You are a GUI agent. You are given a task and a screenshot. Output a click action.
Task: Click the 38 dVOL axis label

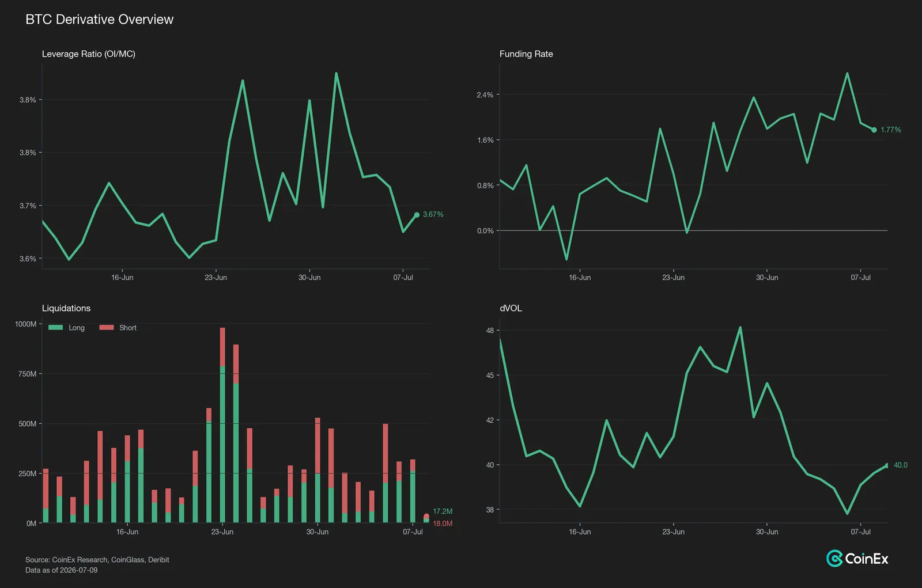(x=490, y=510)
